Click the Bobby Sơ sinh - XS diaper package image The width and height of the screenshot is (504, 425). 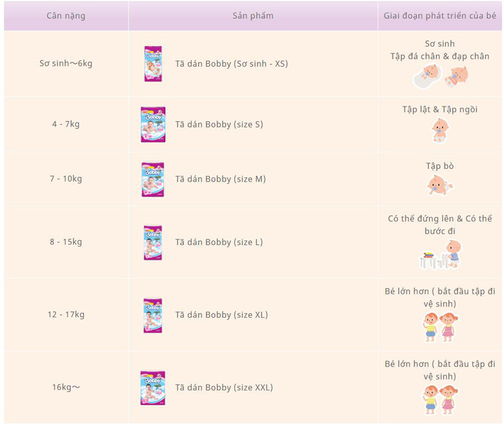tap(153, 64)
